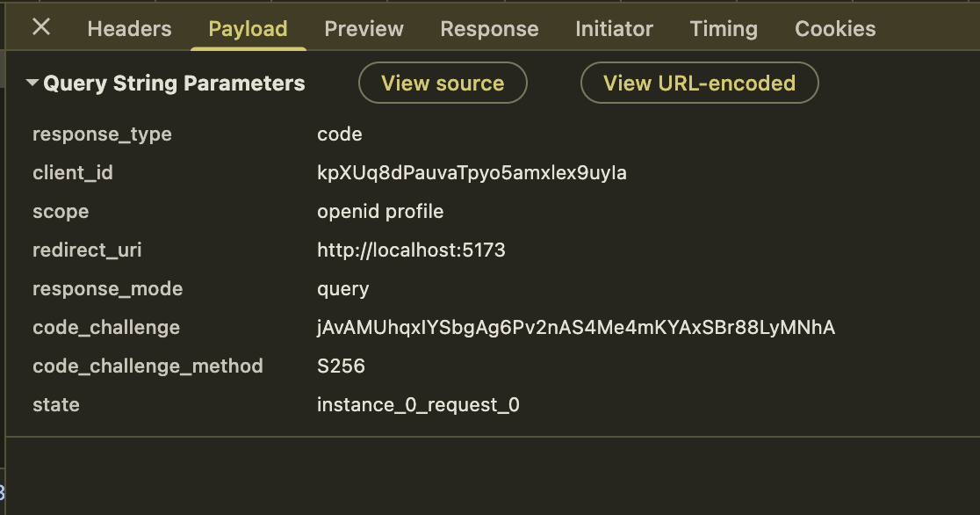Click the View URL-encoded button

699,83
